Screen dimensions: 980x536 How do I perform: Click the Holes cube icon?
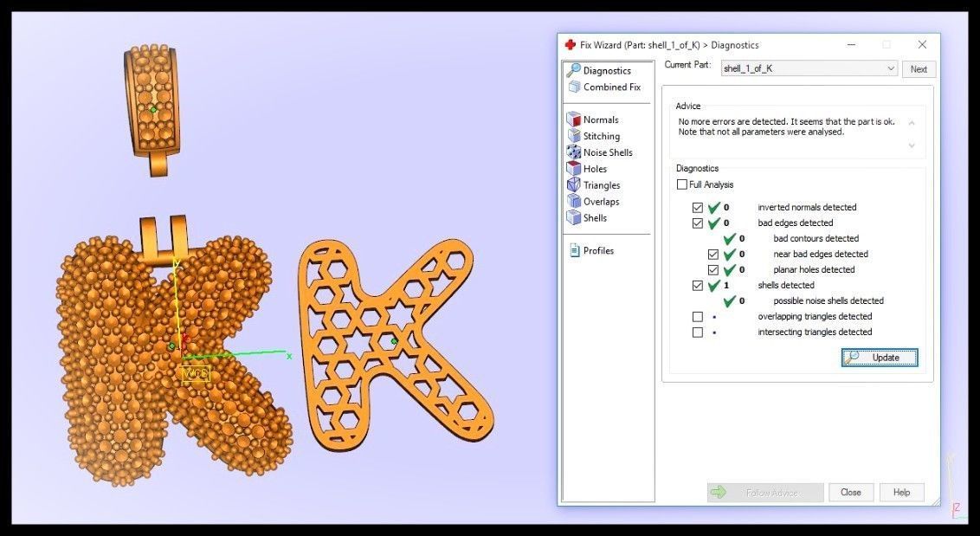(x=573, y=168)
